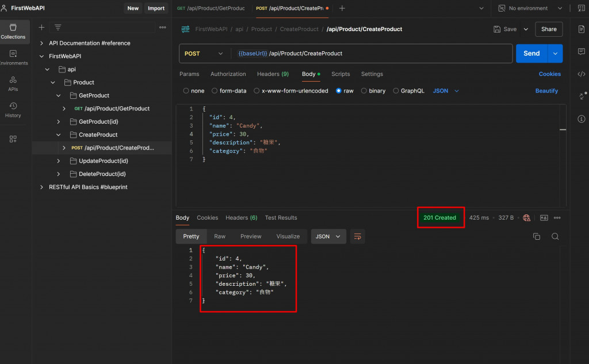Expand the UpdateProduct{id} folder
This screenshot has width=589, height=364.
[x=59, y=161]
